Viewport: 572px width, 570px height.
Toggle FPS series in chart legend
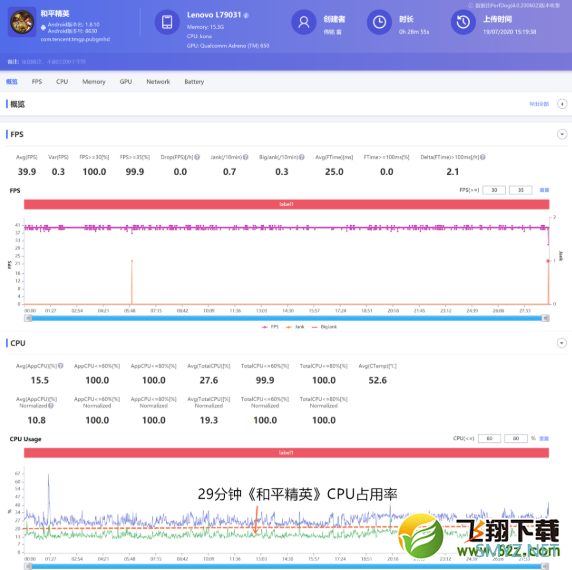point(270,327)
